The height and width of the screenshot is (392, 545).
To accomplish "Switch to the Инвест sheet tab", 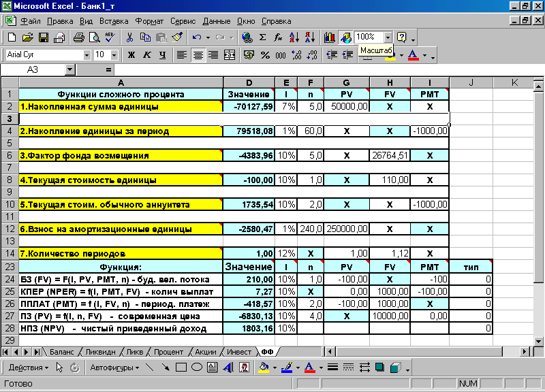I will point(239,352).
